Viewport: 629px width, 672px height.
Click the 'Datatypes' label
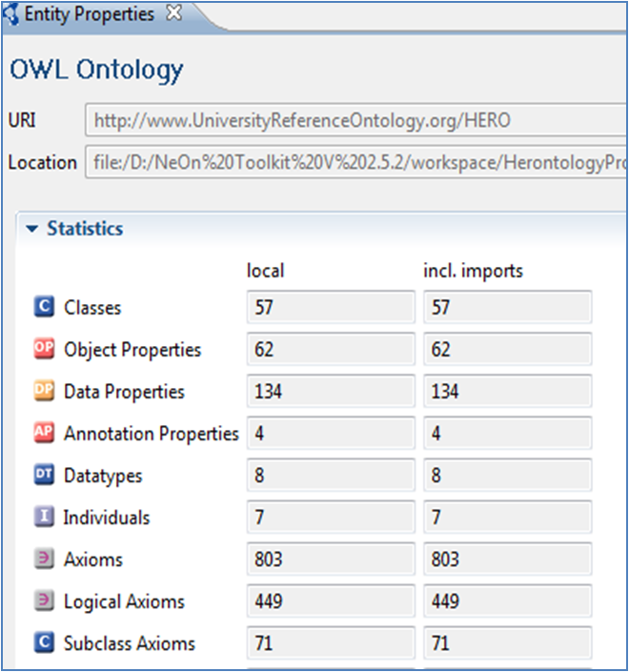103,476
